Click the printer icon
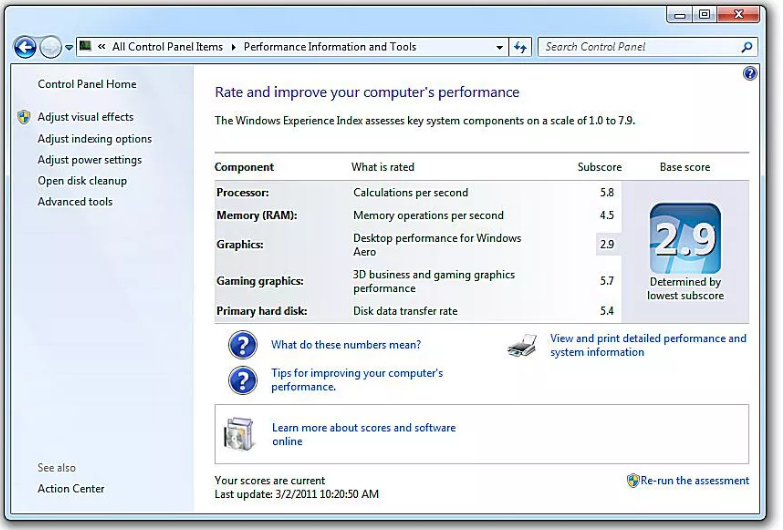 [x=522, y=345]
